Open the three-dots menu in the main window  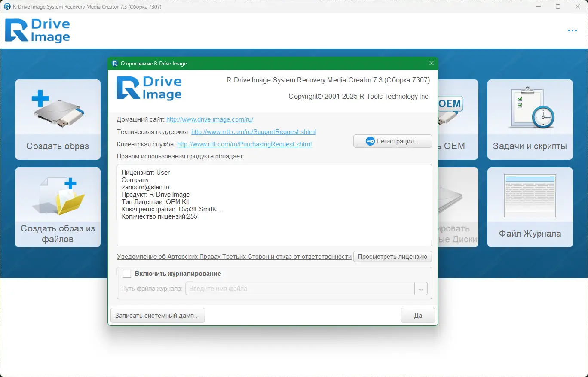click(572, 30)
